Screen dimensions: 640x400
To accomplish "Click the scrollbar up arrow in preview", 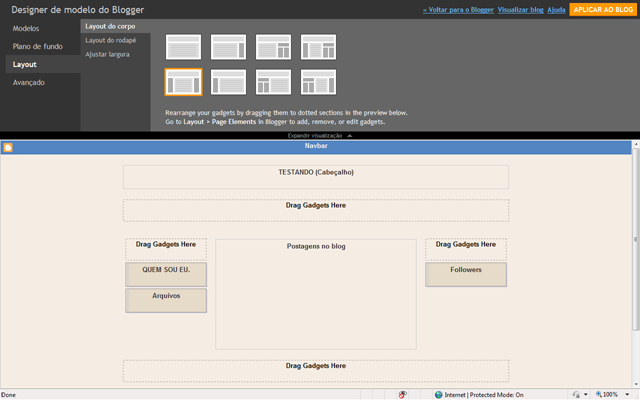I will click(636, 144).
